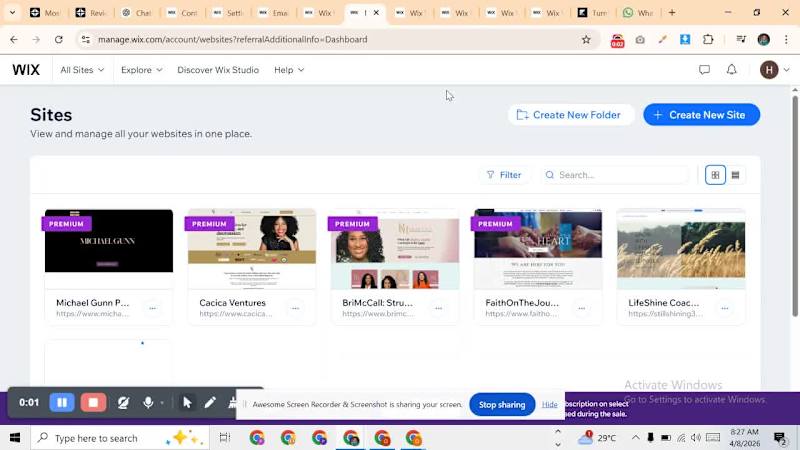Open Discover Wix Studio
The width and height of the screenshot is (800, 450).
point(218,70)
